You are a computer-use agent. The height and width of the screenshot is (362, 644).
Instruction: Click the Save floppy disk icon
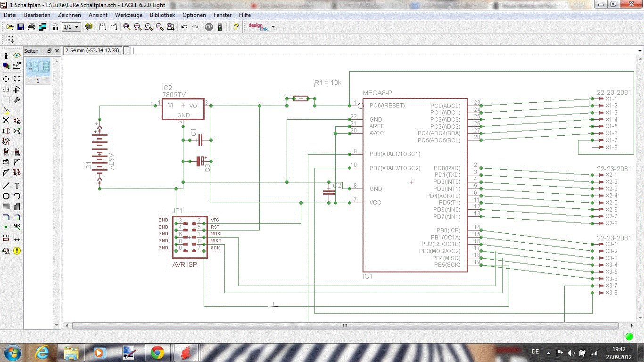(21, 27)
